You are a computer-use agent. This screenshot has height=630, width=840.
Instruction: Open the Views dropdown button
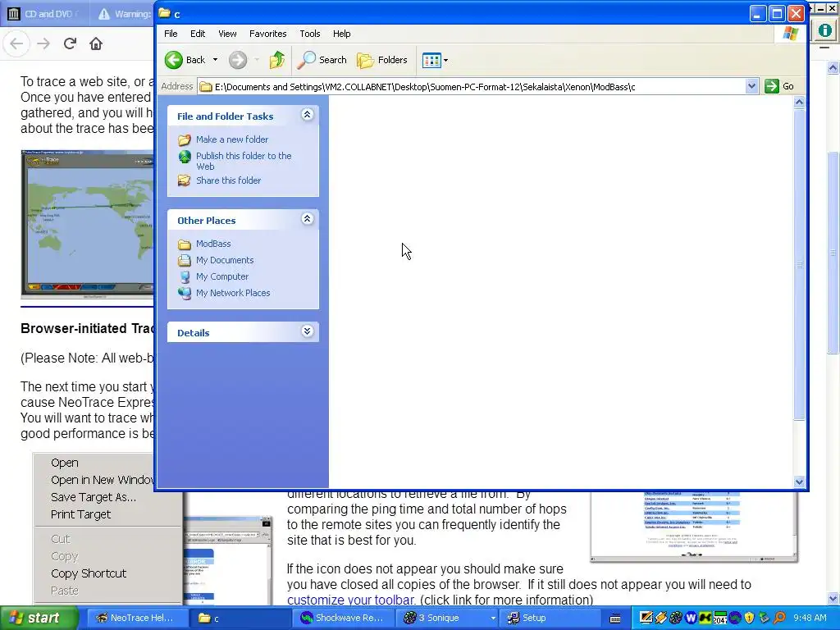click(435, 60)
